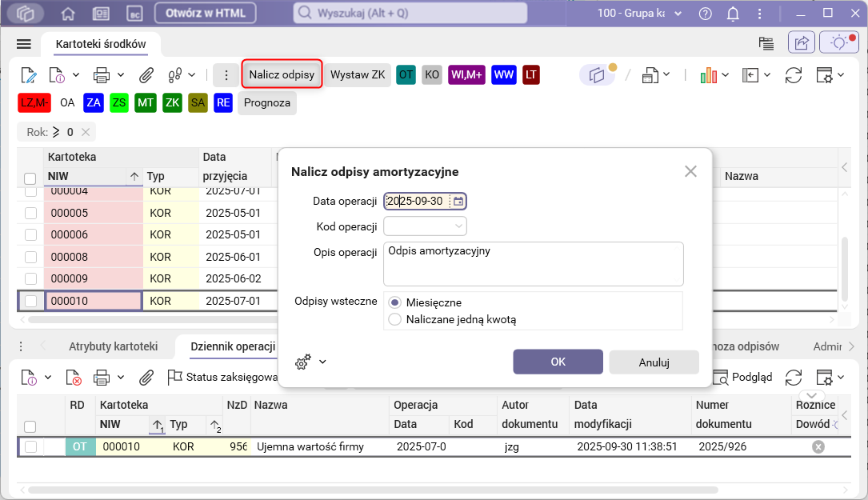This screenshot has width=868, height=500.
Task: Check the row 000006 checkbox
Action: (30, 234)
